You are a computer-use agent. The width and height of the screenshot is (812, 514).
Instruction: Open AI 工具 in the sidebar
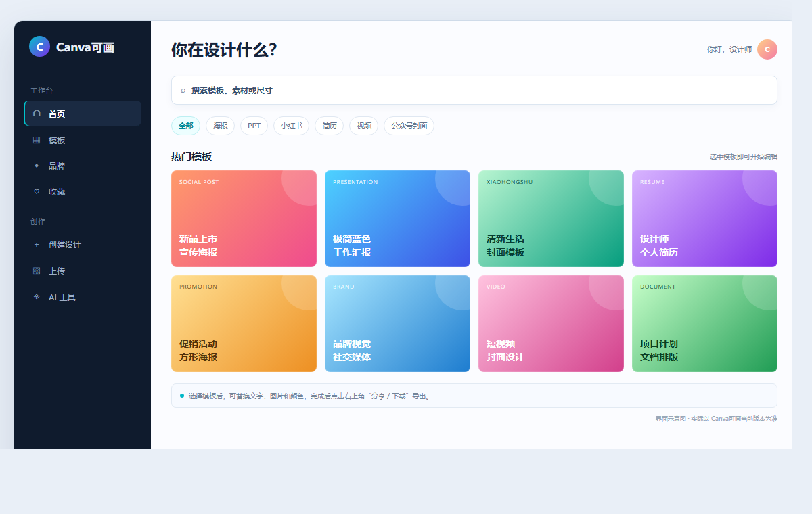(83, 297)
